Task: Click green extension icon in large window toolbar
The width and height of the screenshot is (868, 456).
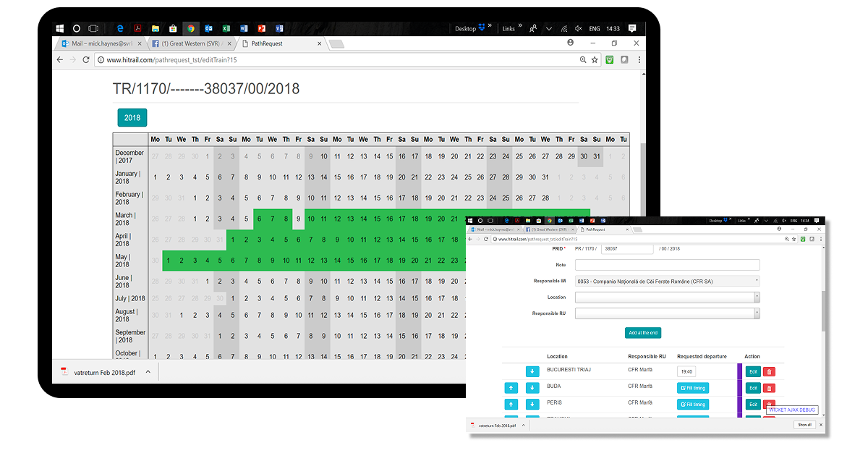Action: pos(610,60)
